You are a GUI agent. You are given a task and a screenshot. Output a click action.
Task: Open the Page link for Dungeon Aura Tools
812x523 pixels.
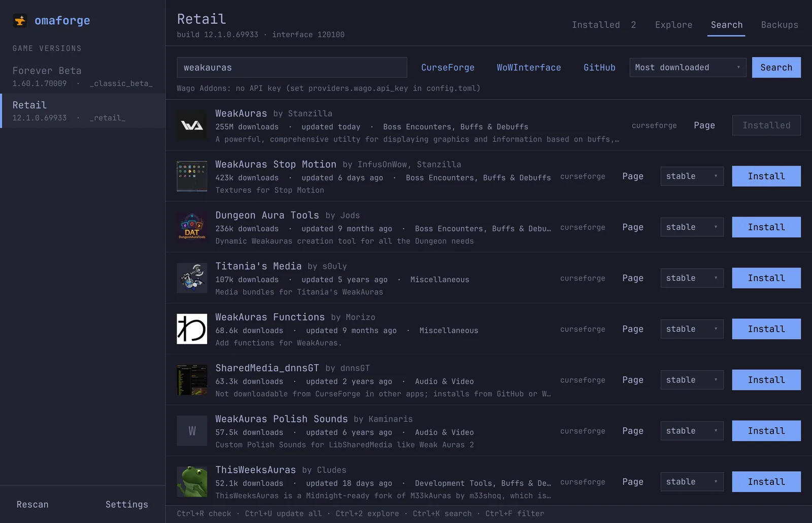point(633,227)
